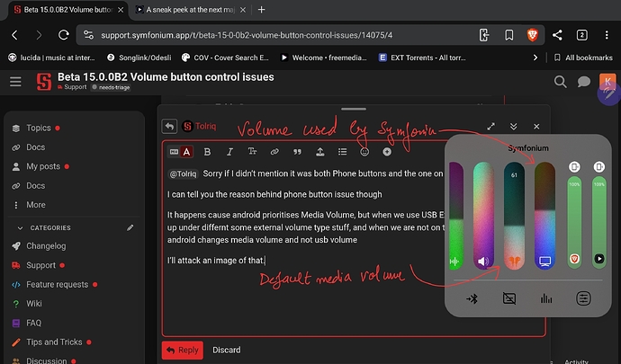
Task: Click the reply-to arrow button in composer
Action: pos(169,126)
